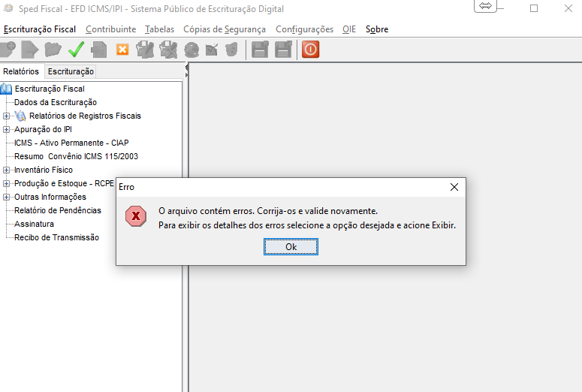Expand the Inventário Físico tree node
Image resolution: width=582 pixels, height=392 pixels.
pos(7,170)
